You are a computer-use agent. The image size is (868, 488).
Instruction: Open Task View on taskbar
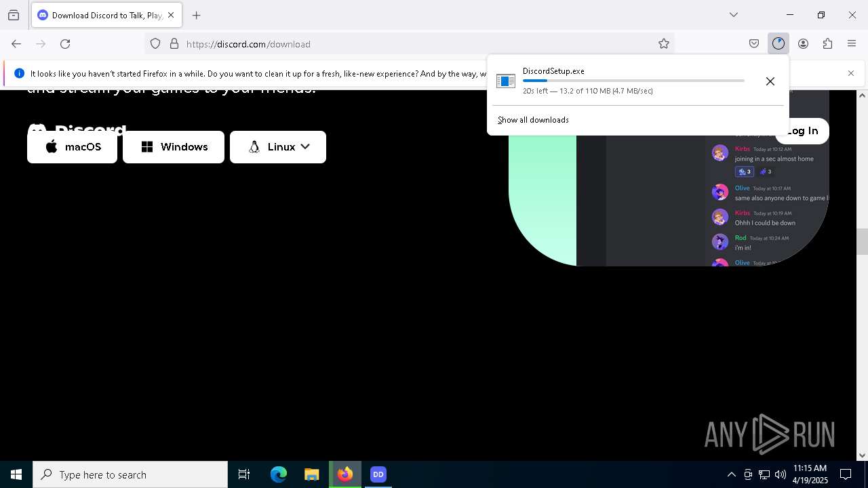coord(244,474)
